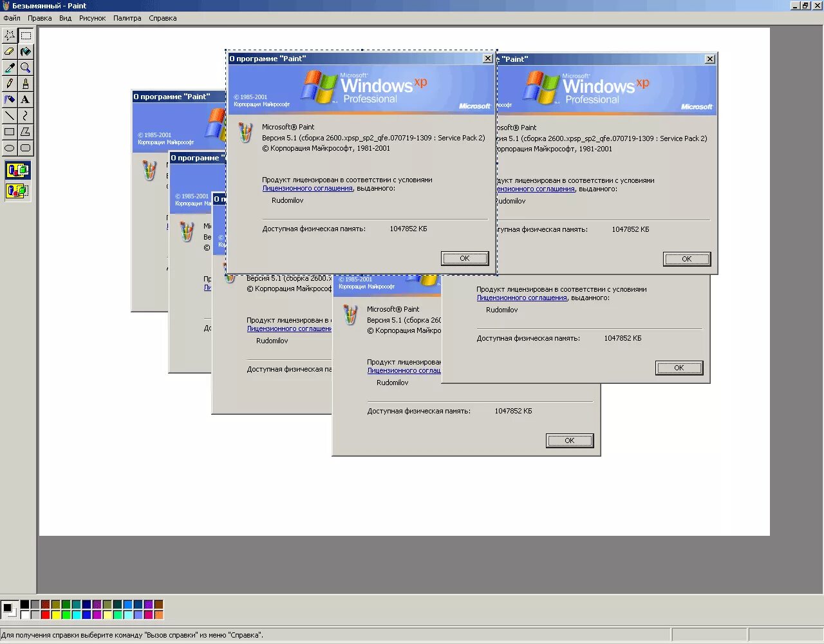Click OK in the dashed-selected About Paint image
824x644 pixels.
[x=465, y=258]
